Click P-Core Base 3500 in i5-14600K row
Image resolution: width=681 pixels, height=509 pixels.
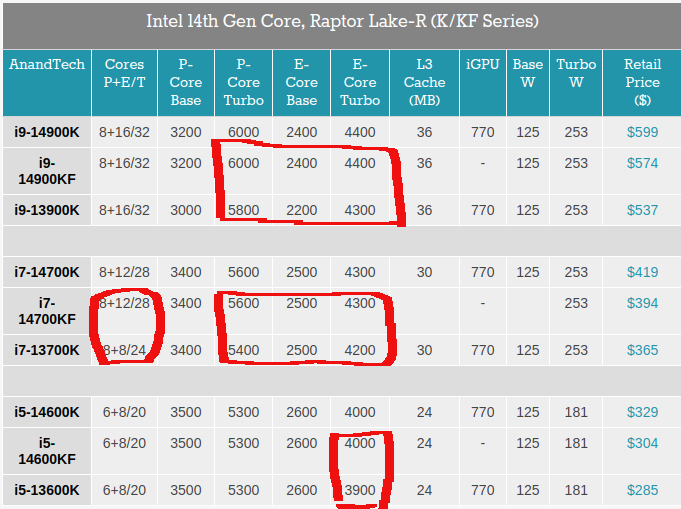pos(186,412)
